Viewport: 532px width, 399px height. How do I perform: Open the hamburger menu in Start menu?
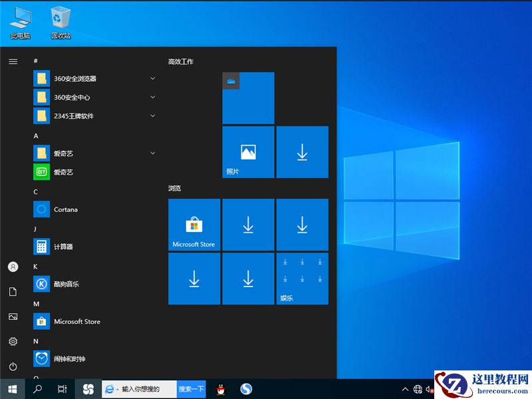13,61
